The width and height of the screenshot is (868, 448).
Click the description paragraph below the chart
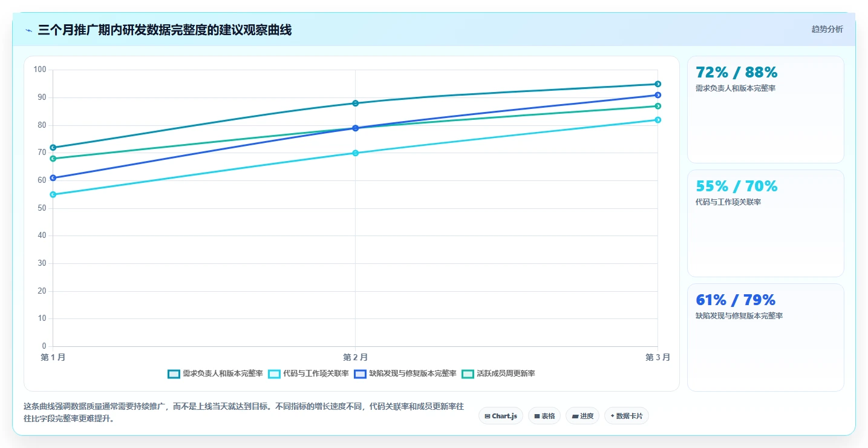244,412
